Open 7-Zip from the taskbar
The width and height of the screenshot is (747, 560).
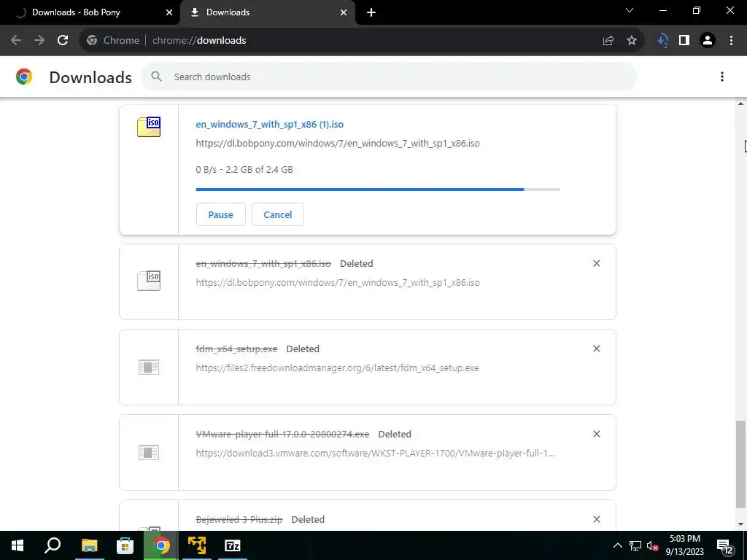(x=233, y=545)
